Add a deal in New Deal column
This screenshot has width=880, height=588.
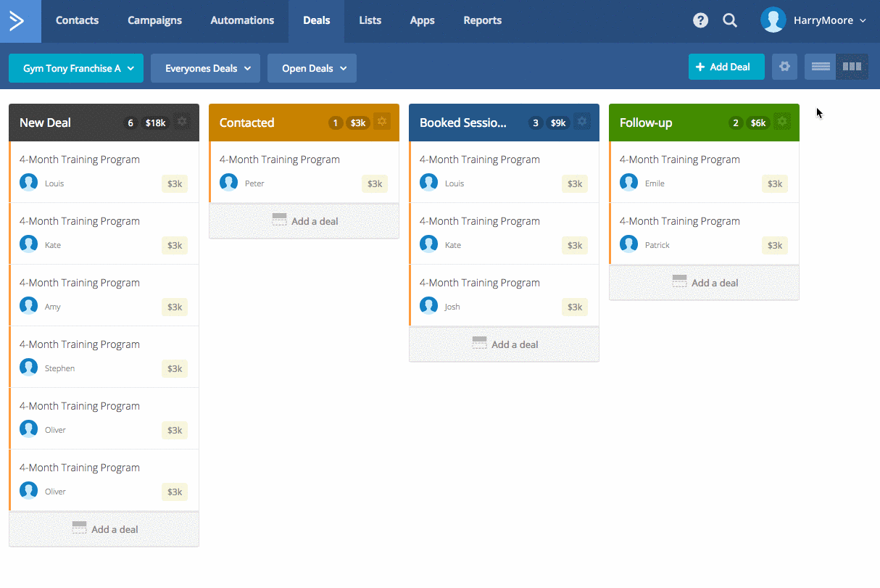[x=104, y=529]
